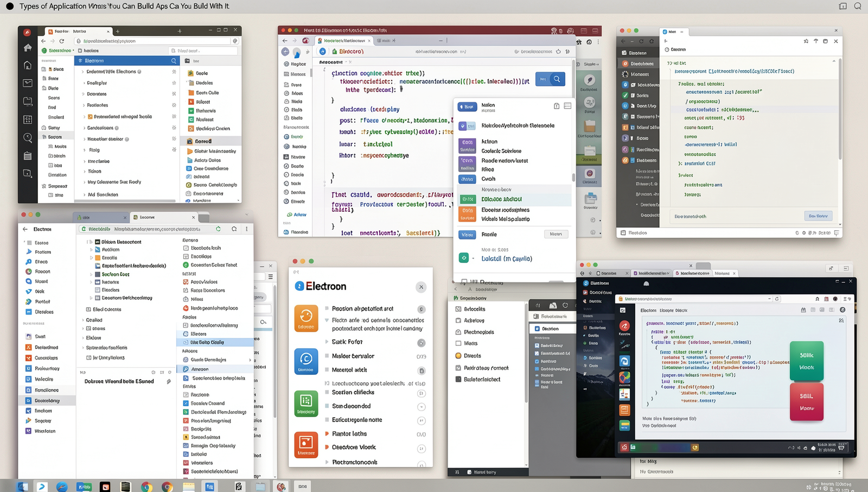The height and width of the screenshot is (492, 868).
Task: Click the star icon in the top-right window toolbar
Action: pyautogui.click(x=806, y=41)
